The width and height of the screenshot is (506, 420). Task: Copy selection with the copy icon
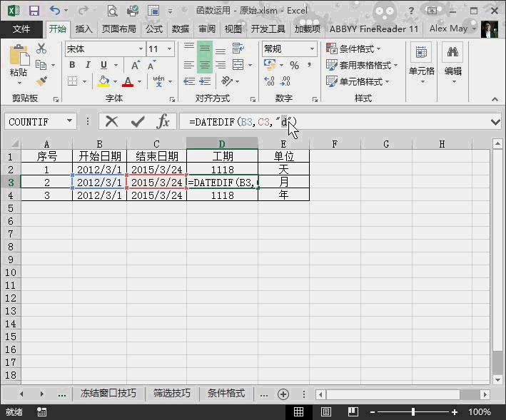tap(41, 65)
